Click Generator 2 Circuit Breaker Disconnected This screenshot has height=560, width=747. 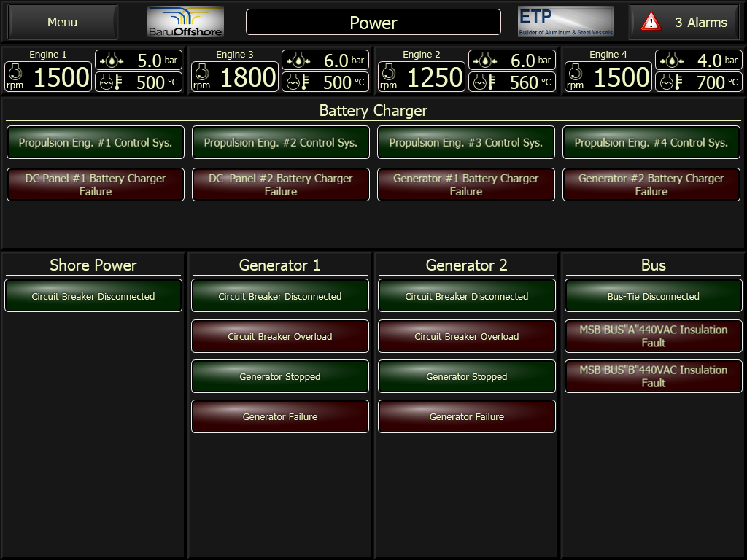[x=467, y=296]
